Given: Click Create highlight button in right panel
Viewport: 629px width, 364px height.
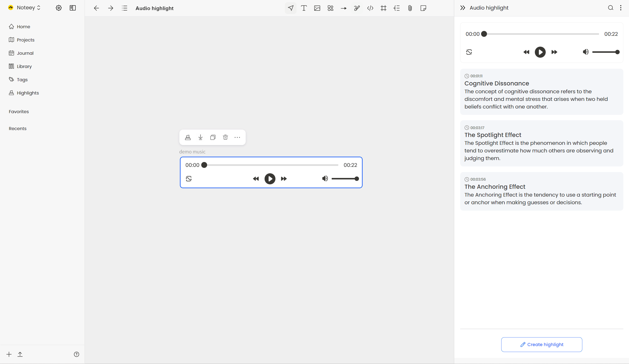Looking at the screenshot, I should (541, 345).
